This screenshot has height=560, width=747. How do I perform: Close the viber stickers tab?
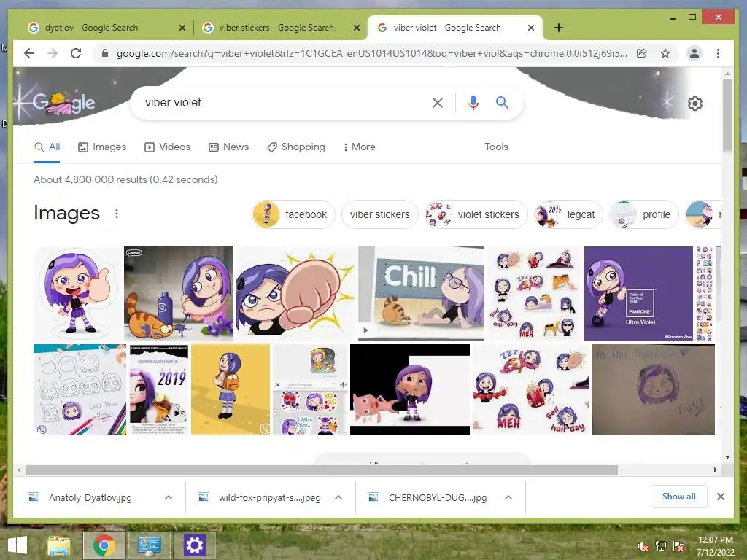pos(356,28)
